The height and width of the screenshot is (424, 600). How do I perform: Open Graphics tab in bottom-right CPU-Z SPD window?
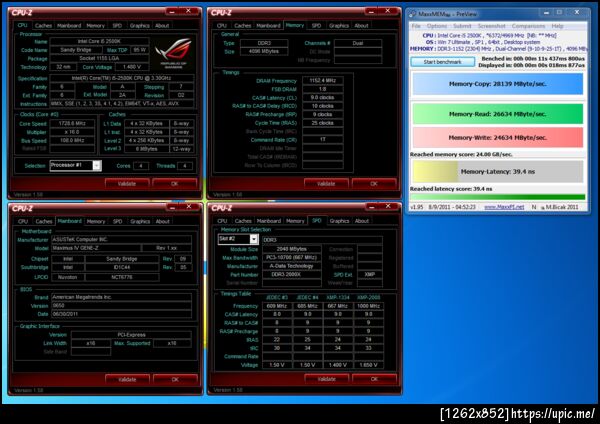[339, 221]
